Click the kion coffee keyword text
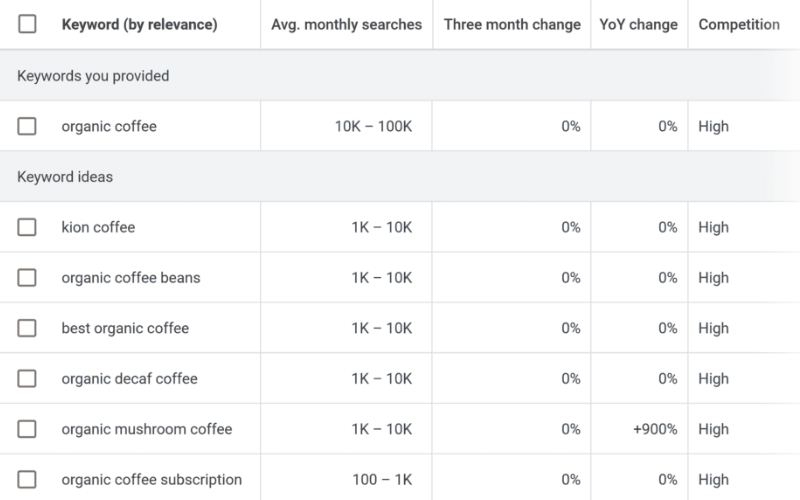This screenshot has width=800, height=500. tap(98, 227)
